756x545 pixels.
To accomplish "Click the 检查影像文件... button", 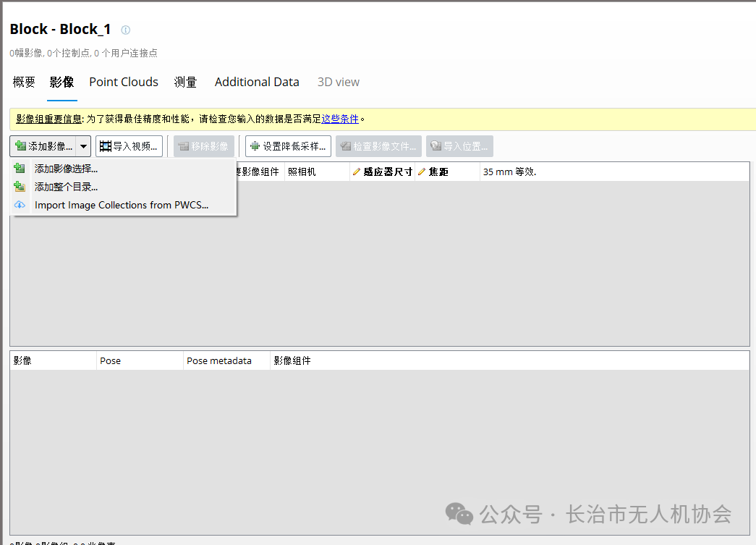I will pos(379,146).
